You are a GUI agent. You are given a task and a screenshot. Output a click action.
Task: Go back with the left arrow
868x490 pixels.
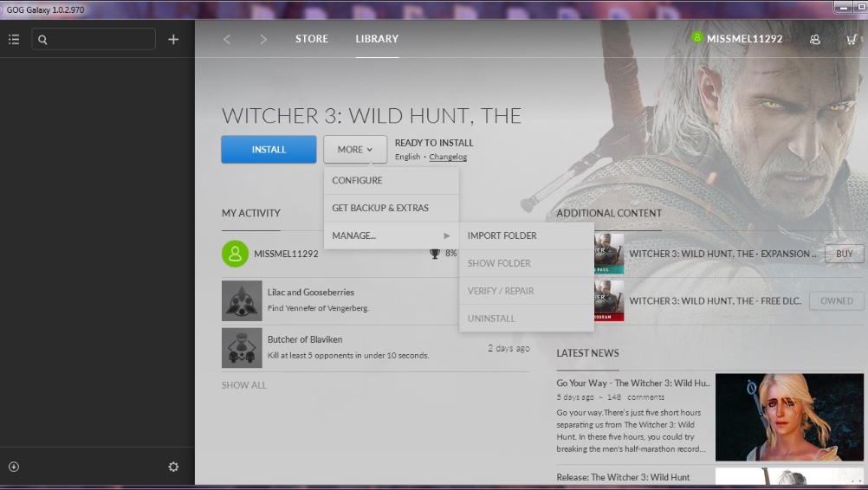tap(226, 39)
